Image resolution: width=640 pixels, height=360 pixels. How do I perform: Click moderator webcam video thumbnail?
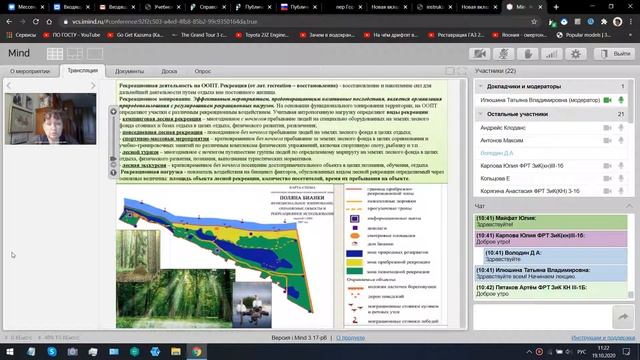tap(51, 119)
